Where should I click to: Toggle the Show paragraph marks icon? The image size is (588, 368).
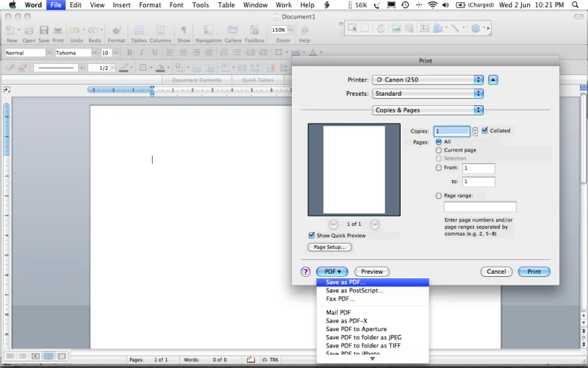[x=184, y=30]
